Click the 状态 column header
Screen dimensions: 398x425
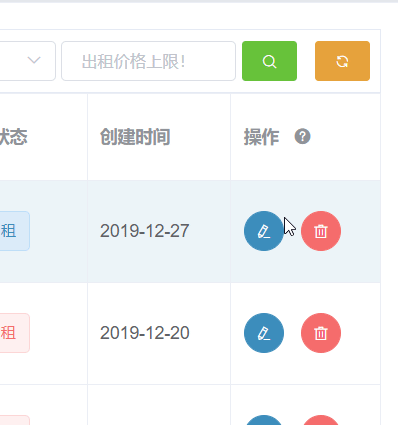tap(13, 137)
